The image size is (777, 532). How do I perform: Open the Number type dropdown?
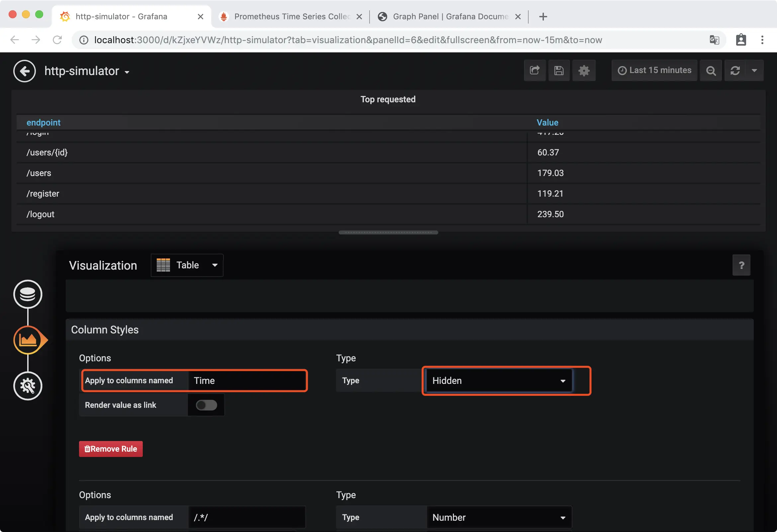(x=499, y=517)
